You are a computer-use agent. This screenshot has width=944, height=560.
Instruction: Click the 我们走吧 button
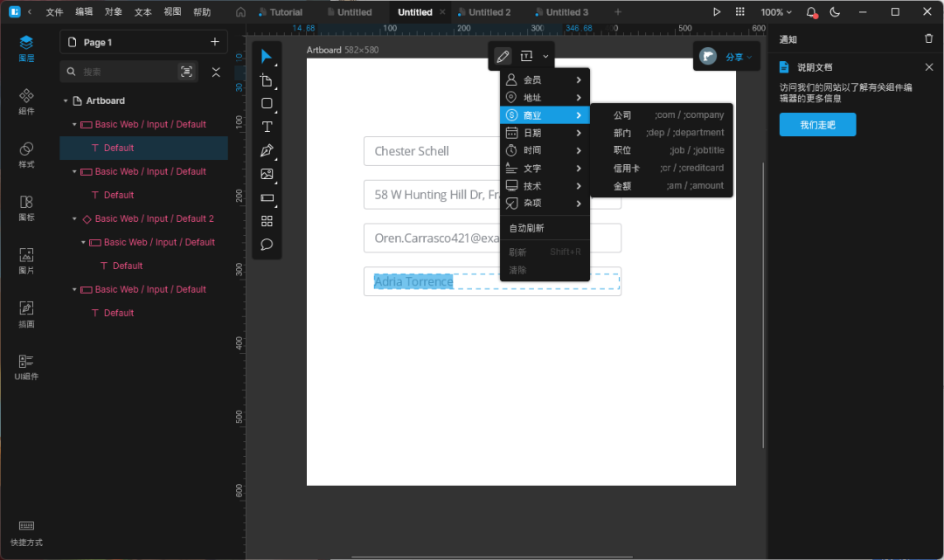(817, 125)
